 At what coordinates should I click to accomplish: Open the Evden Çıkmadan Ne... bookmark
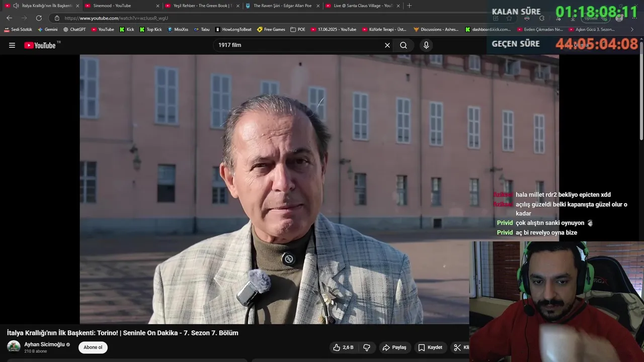(540, 30)
